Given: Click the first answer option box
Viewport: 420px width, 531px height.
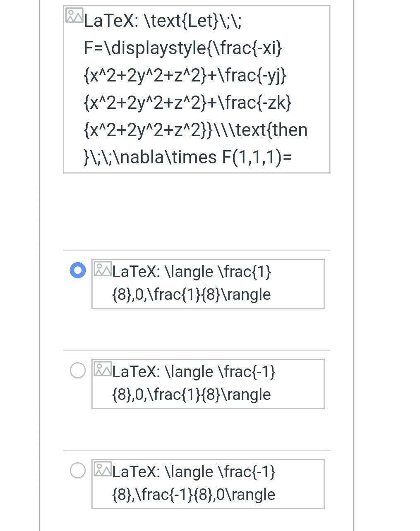Looking at the screenshot, I should pos(207,284).
